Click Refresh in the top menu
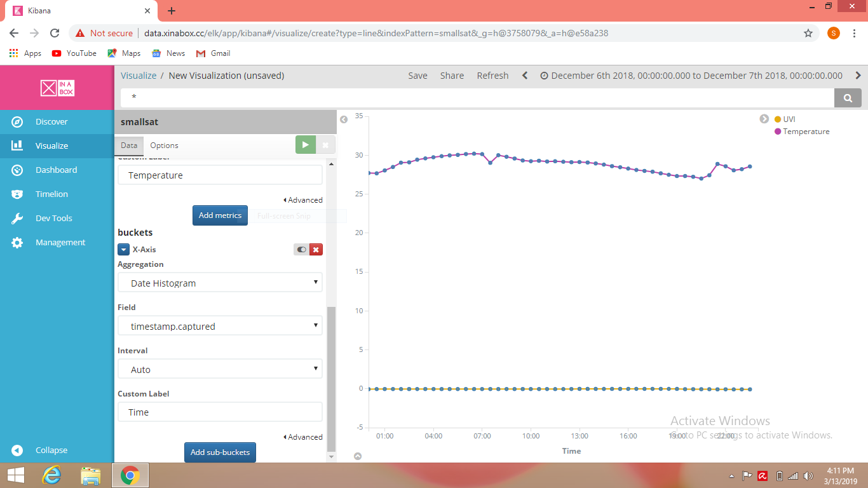The width and height of the screenshot is (868, 488). [x=492, y=76]
